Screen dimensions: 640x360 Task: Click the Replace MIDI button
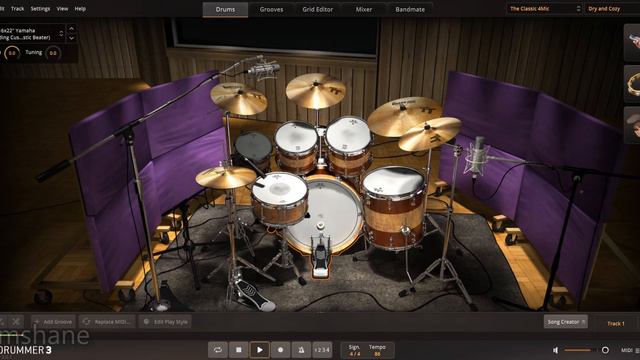click(107, 322)
